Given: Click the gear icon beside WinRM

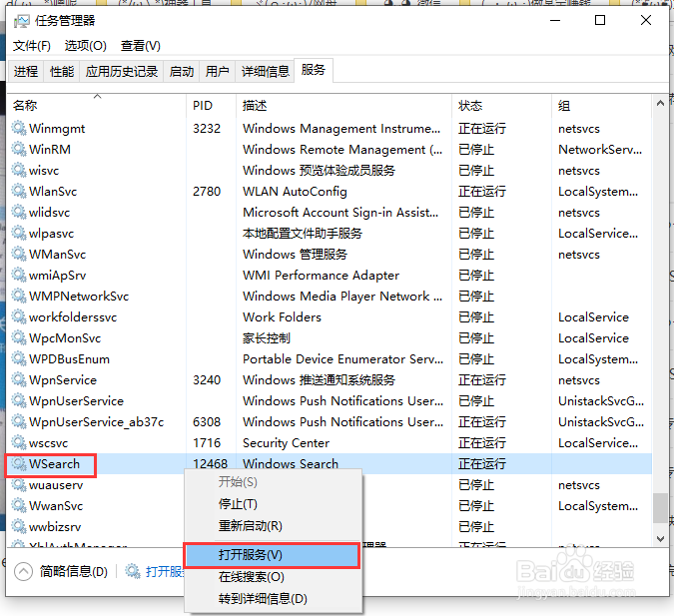Looking at the screenshot, I should pos(19,149).
